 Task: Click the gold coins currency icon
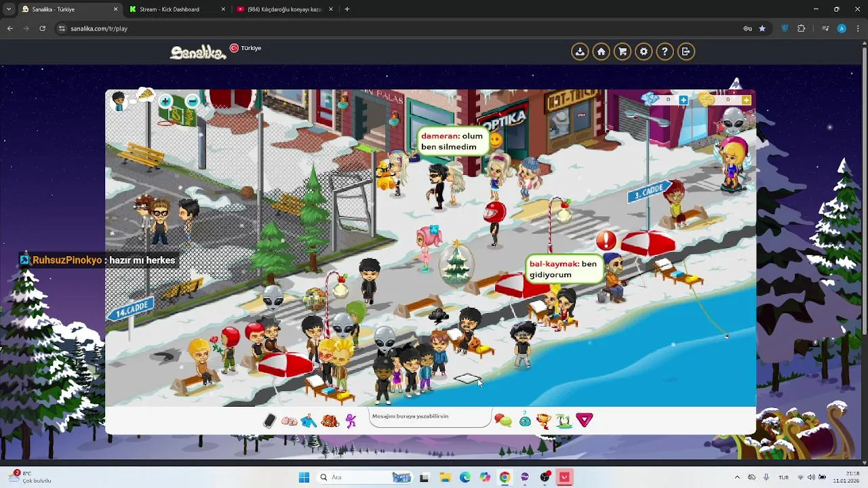click(x=707, y=100)
